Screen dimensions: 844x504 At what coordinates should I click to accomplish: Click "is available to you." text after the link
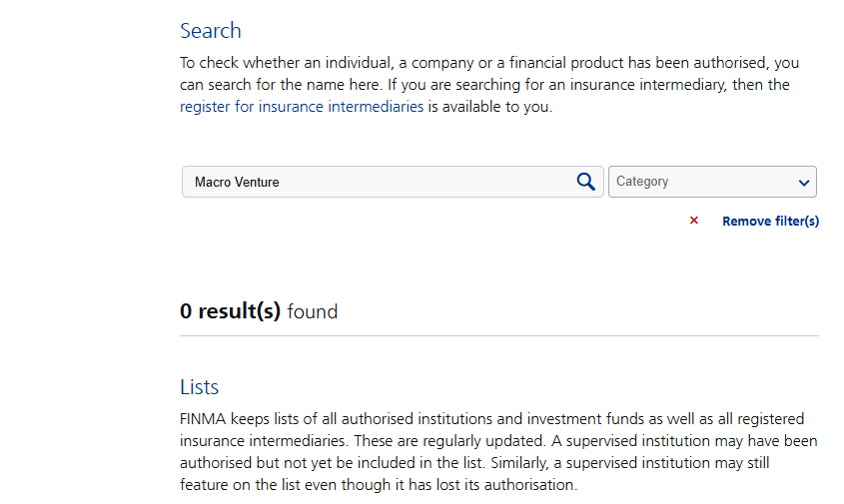point(490,107)
